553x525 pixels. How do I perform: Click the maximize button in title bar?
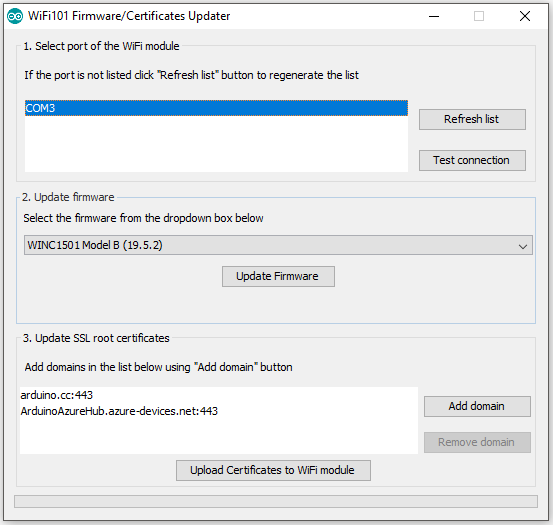click(479, 16)
